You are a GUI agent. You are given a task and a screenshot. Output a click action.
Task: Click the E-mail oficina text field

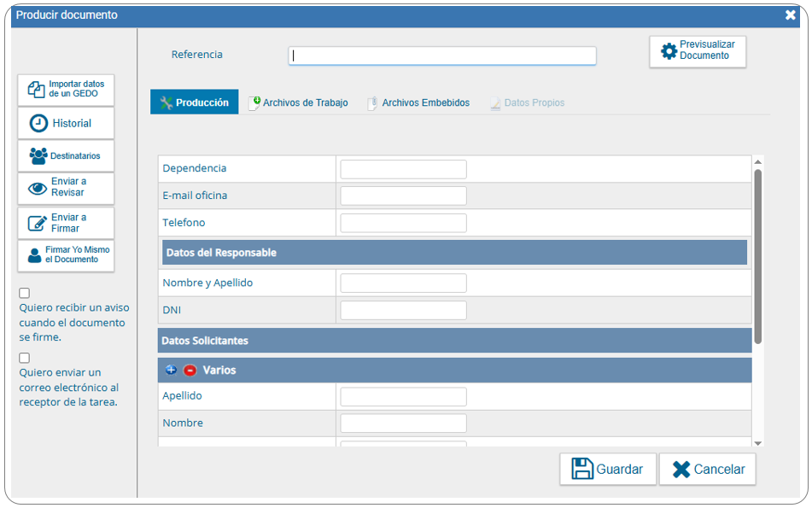point(403,196)
